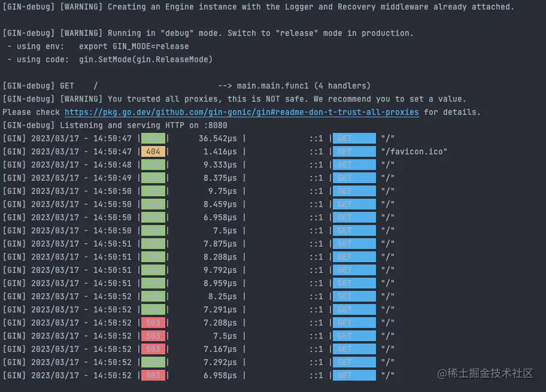Click the blue GET badge on favicon row

(x=354, y=151)
